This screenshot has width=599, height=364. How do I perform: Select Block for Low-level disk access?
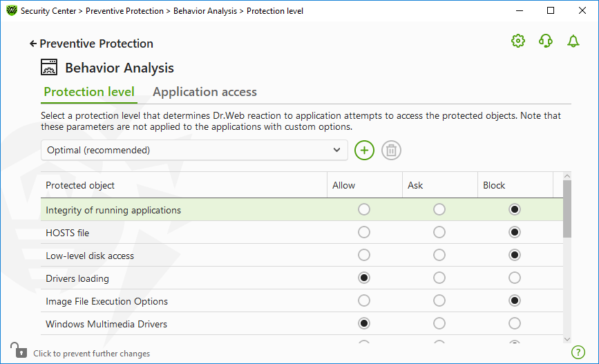click(514, 255)
